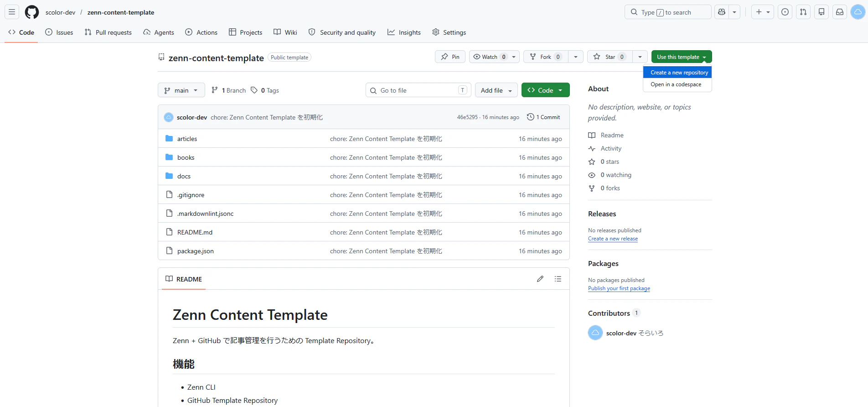868x407 pixels.
Task: Open the Activity link in About
Action: 605,148
